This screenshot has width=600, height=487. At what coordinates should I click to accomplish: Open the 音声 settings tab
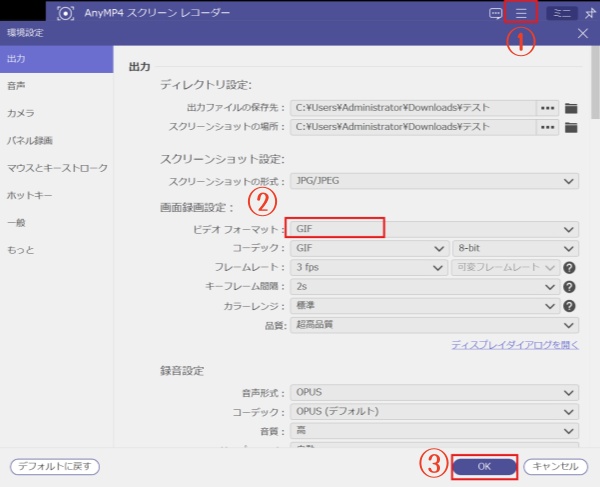tap(57, 86)
